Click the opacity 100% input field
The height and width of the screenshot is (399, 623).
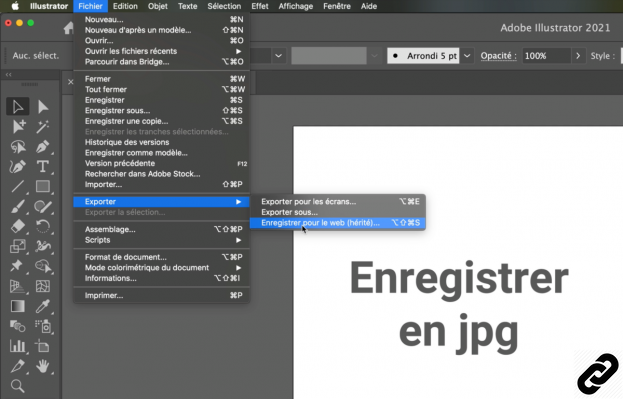click(x=546, y=56)
